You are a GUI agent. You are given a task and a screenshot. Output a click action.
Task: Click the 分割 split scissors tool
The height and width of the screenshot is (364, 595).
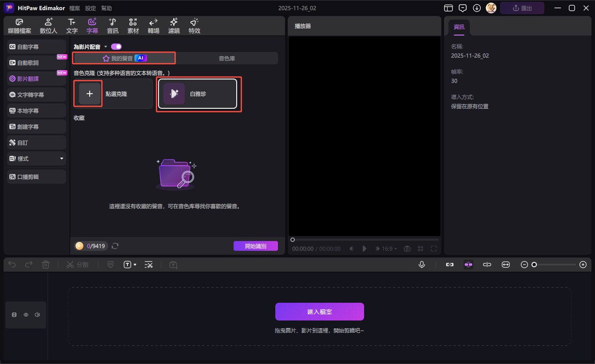77,265
